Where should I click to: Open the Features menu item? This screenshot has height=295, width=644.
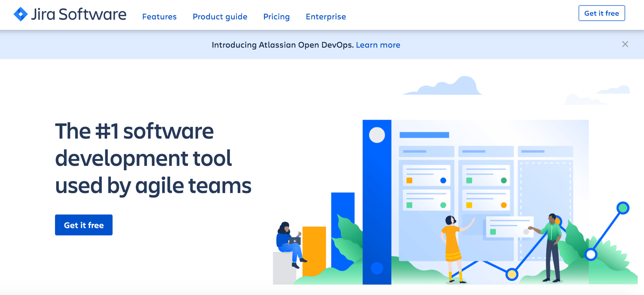[x=159, y=17]
